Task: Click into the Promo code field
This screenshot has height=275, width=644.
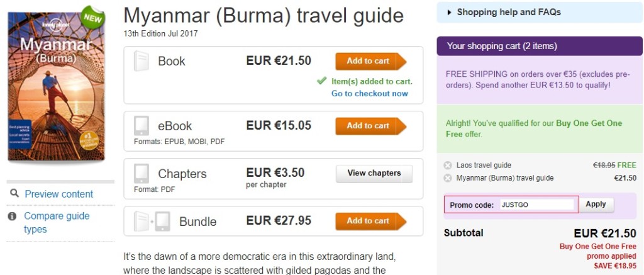Action: click(x=537, y=205)
